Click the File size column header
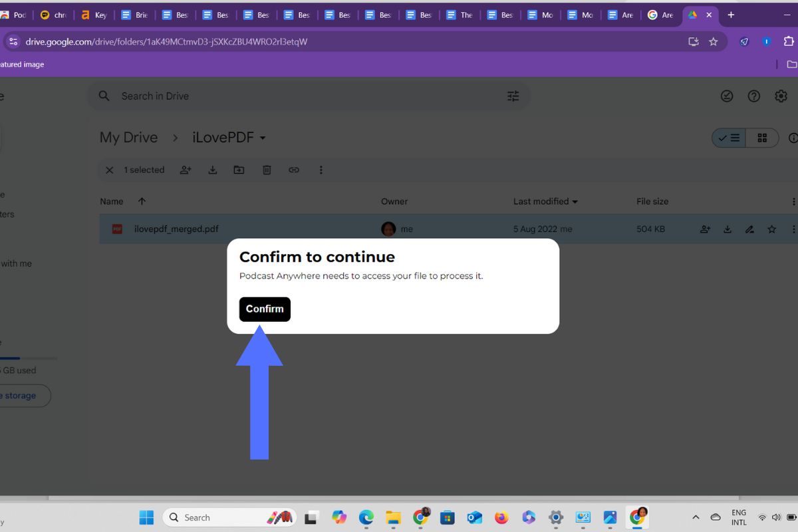798x532 pixels. click(x=652, y=201)
